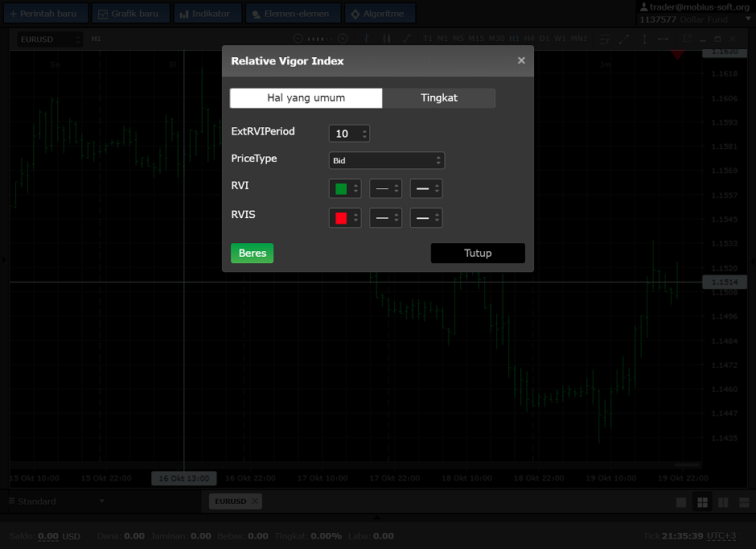
Task: Choose two-column chart layout icon
Action: [x=723, y=502]
